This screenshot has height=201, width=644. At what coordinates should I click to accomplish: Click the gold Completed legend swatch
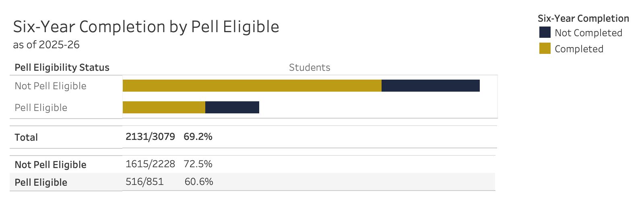point(545,49)
